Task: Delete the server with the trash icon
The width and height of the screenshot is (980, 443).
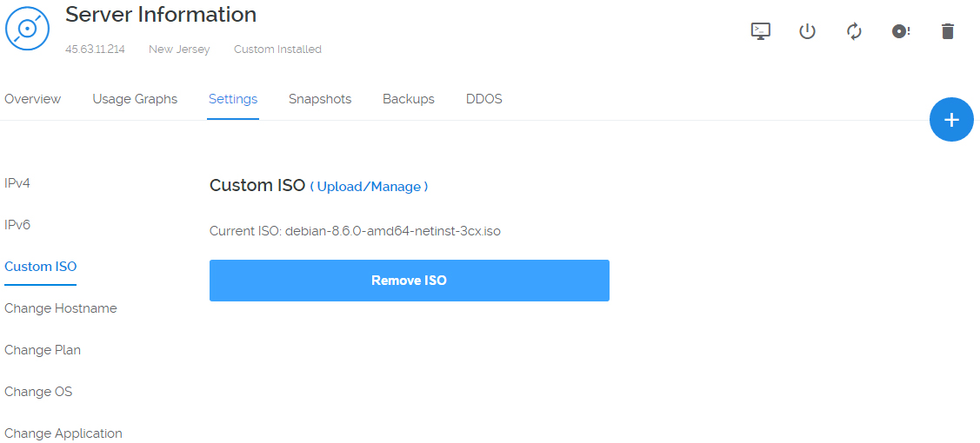Action: [x=948, y=31]
